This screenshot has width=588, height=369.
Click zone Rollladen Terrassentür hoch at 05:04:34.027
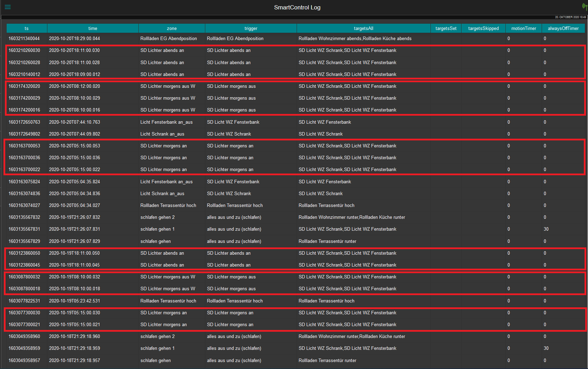pyautogui.click(x=168, y=205)
